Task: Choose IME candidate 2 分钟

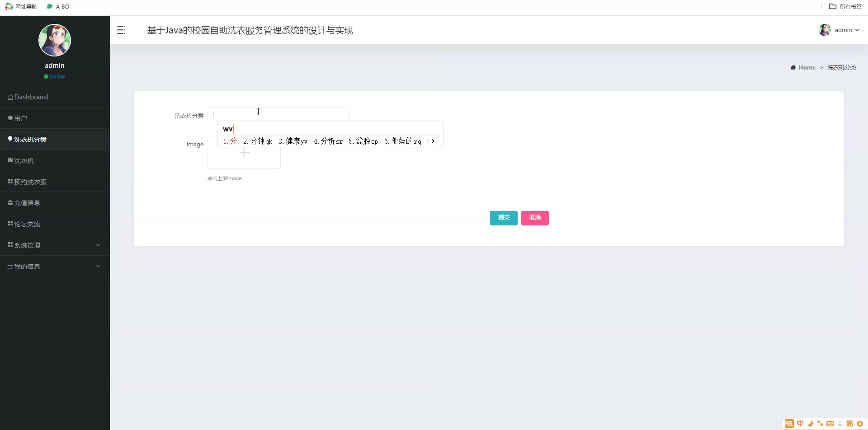Action: (258, 141)
